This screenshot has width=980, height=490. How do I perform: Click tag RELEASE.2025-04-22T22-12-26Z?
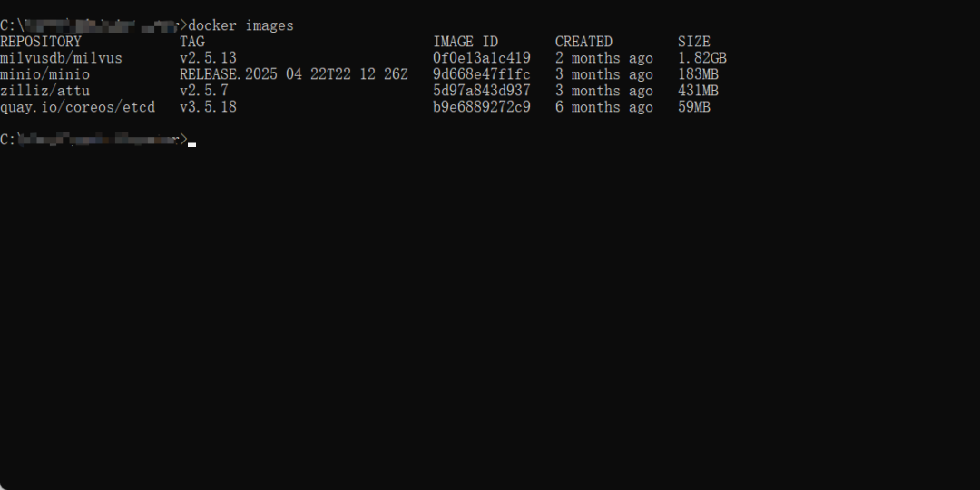(x=294, y=74)
